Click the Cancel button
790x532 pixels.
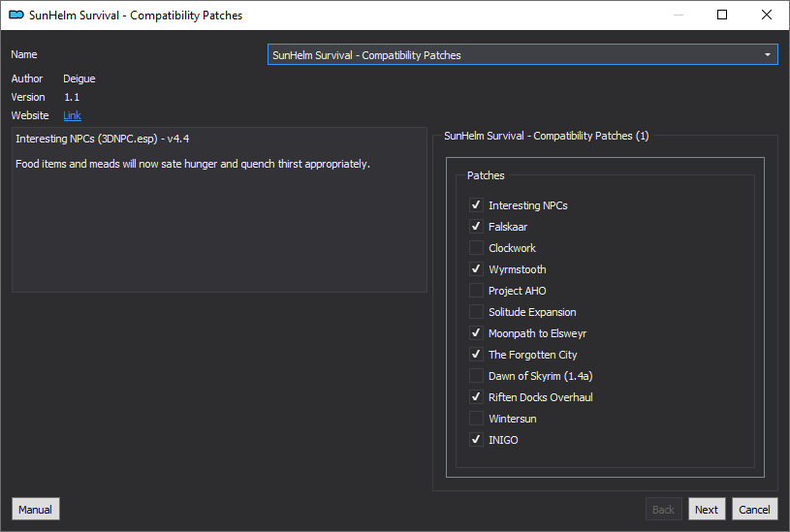click(x=754, y=510)
